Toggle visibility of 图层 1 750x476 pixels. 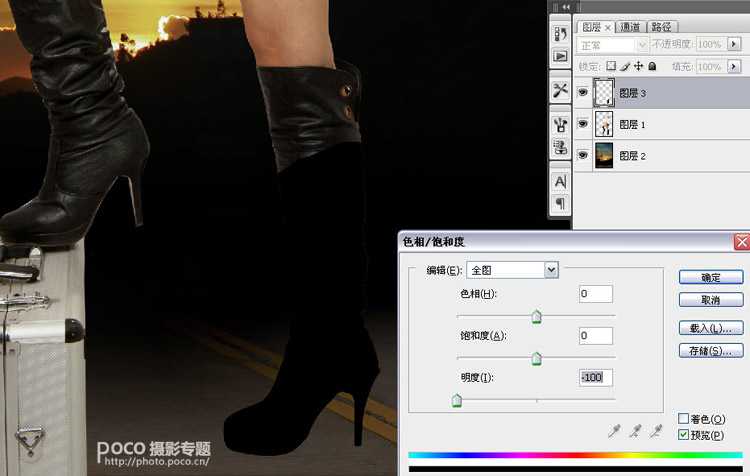(x=583, y=124)
